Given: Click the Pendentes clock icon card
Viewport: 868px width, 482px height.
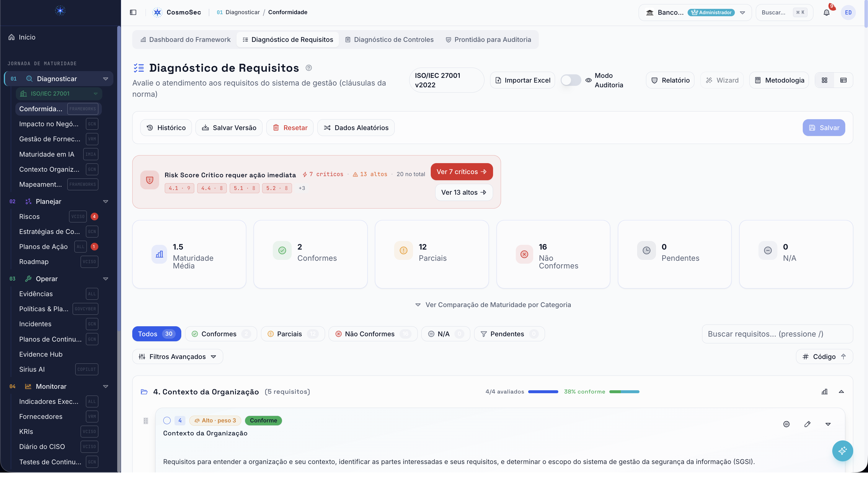Looking at the screenshot, I should click(646, 250).
